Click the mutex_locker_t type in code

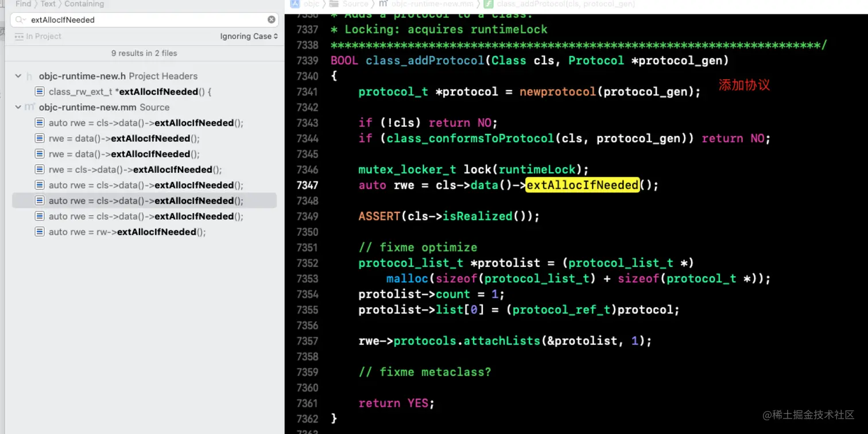[407, 169]
